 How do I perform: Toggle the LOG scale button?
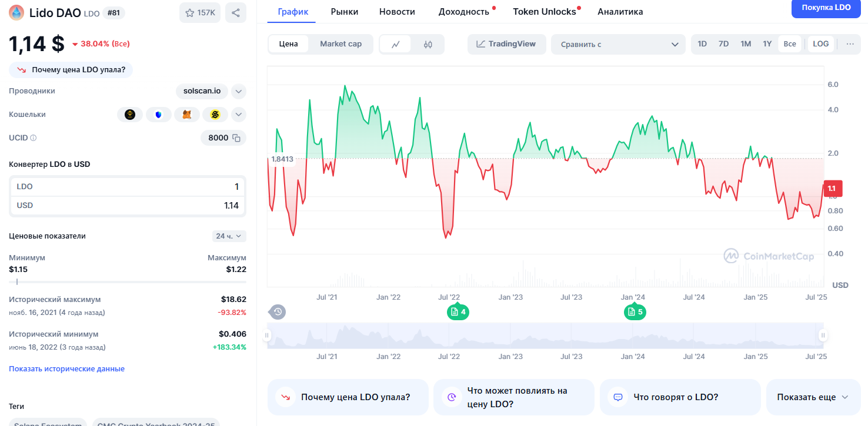pyautogui.click(x=821, y=44)
